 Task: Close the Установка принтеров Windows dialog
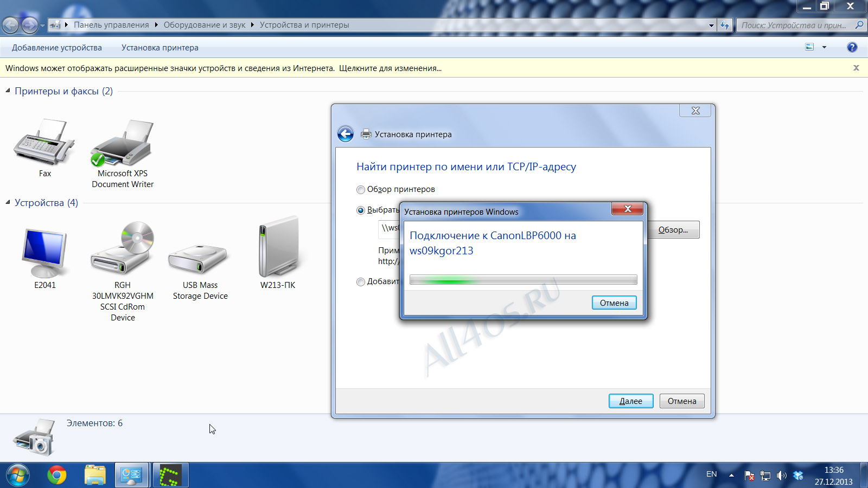(x=628, y=209)
